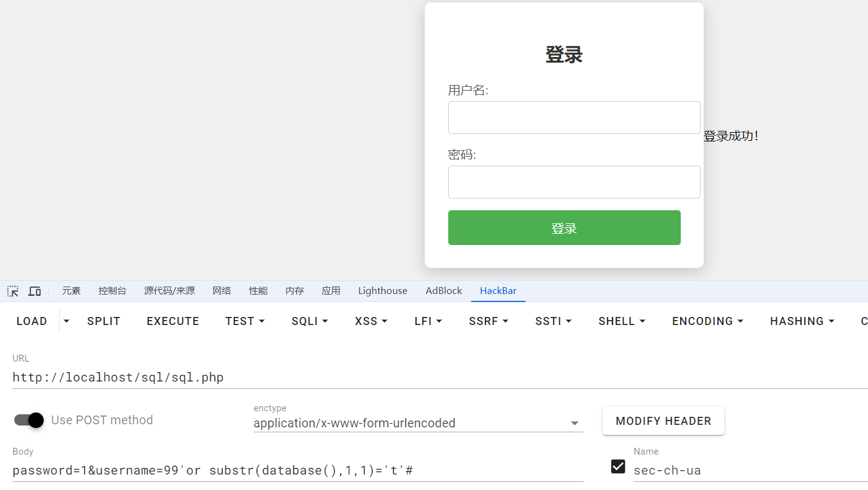The image size is (868, 490).
Task: Click the inspect element picker icon
Action: click(x=13, y=291)
